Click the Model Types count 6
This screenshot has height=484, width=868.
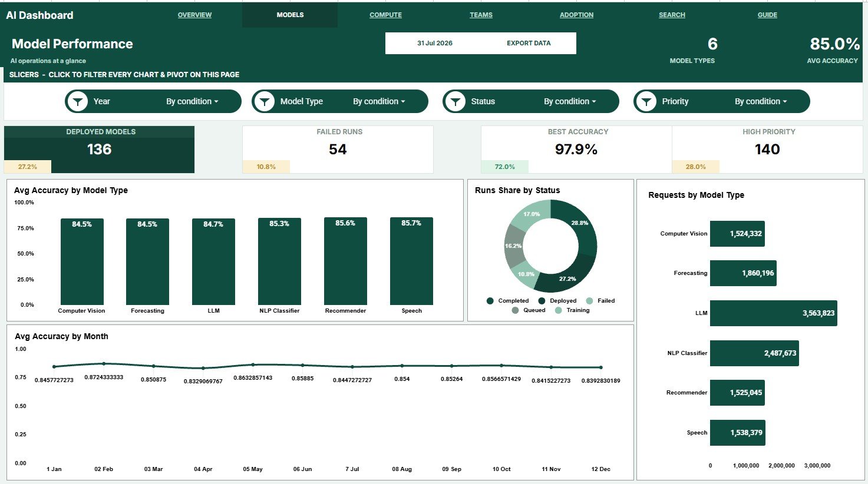(712, 44)
